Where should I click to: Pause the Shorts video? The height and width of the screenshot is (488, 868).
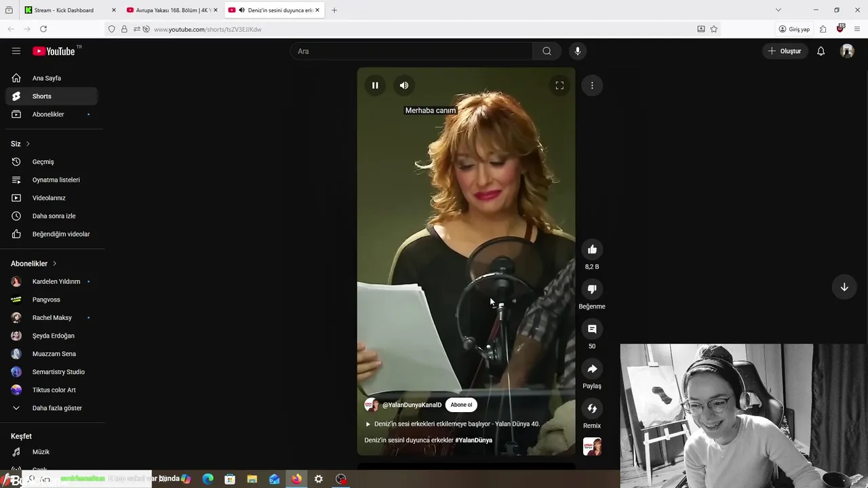pyautogui.click(x=375, y=85)
